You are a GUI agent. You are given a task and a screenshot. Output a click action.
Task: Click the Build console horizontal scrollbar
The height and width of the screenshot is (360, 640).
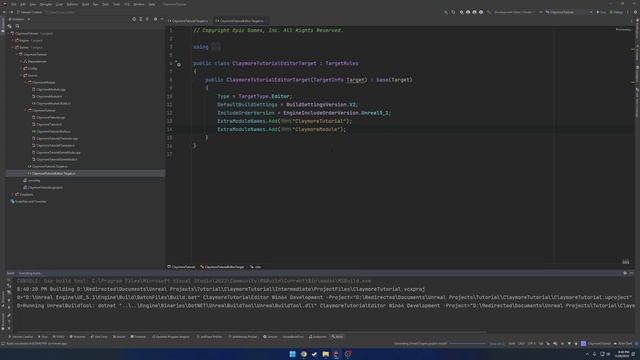pyautogui.click(x=251, y=332)
